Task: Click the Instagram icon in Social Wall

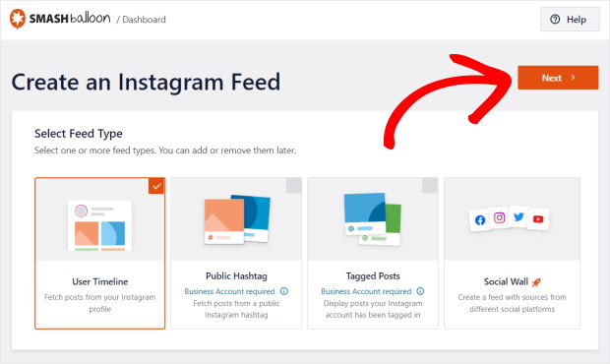Action: [x=499, y=217]
